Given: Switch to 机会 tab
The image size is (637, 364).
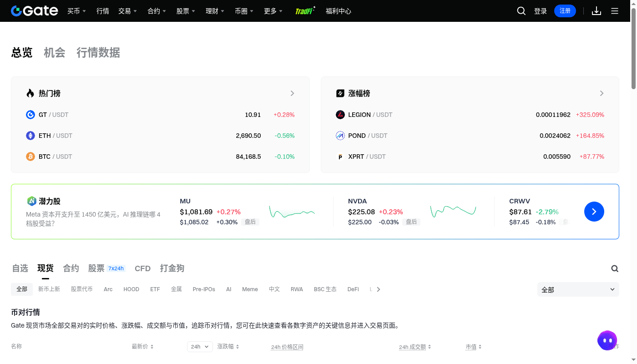Looking at the screenshot, I should pyautogui.click(x=55, y=53).
